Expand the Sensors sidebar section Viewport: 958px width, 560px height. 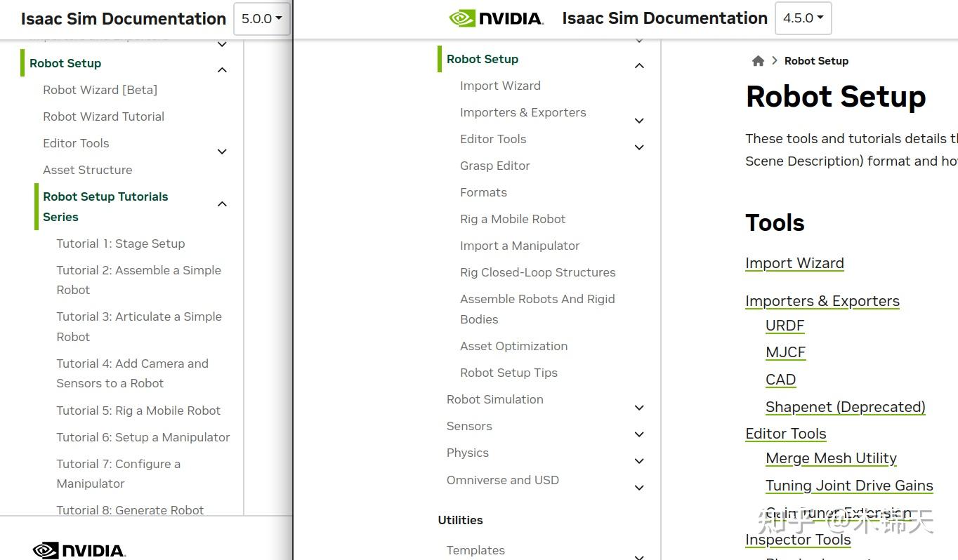pos(639,434)
